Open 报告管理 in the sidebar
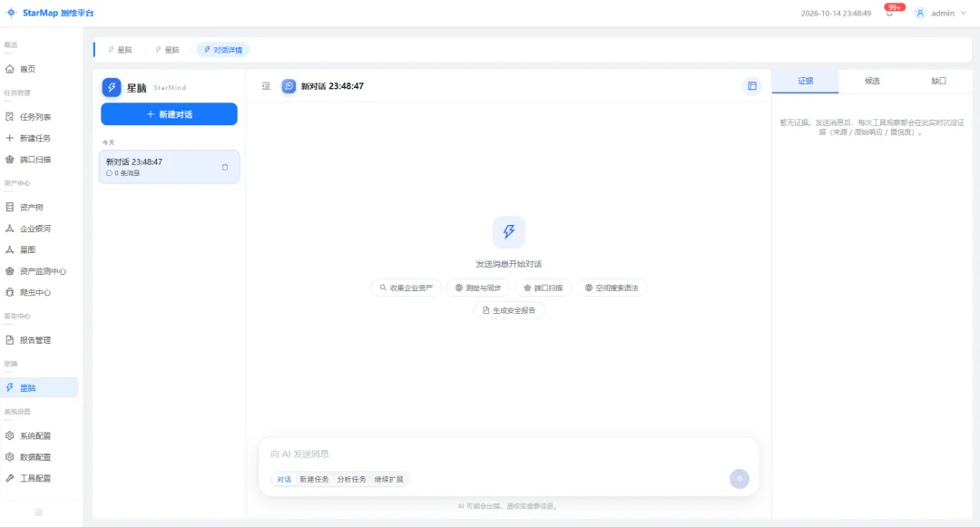 click(39, 340)
